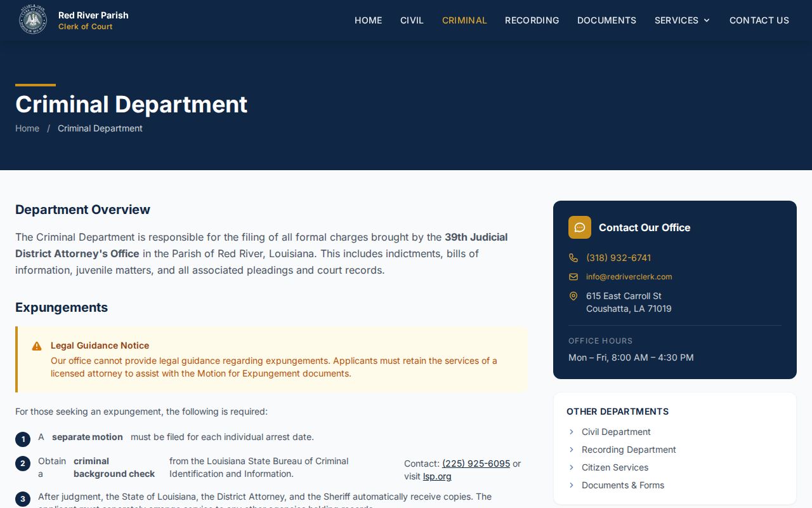Click the Red River Parish seal logo
Screen dimensions: 812x508
33,20
